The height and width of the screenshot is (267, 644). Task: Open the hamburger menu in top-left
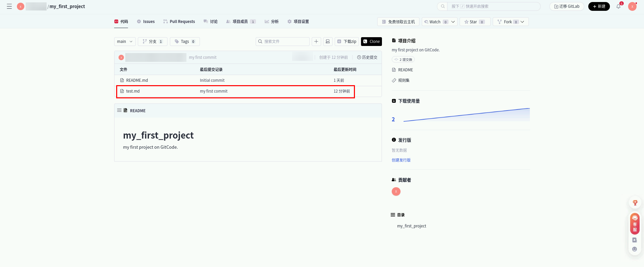pyautogui.click(x=9, y=6)
